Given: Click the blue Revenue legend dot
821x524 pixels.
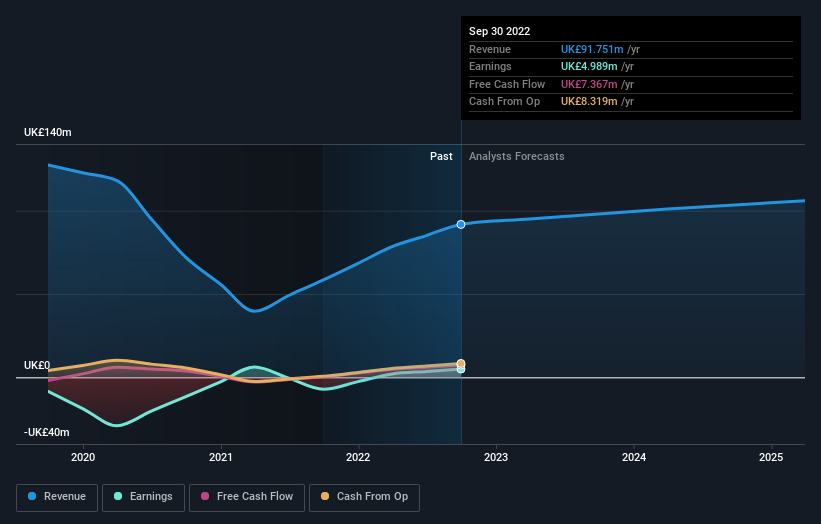Looking at the screenshot, I should [32, 496].
